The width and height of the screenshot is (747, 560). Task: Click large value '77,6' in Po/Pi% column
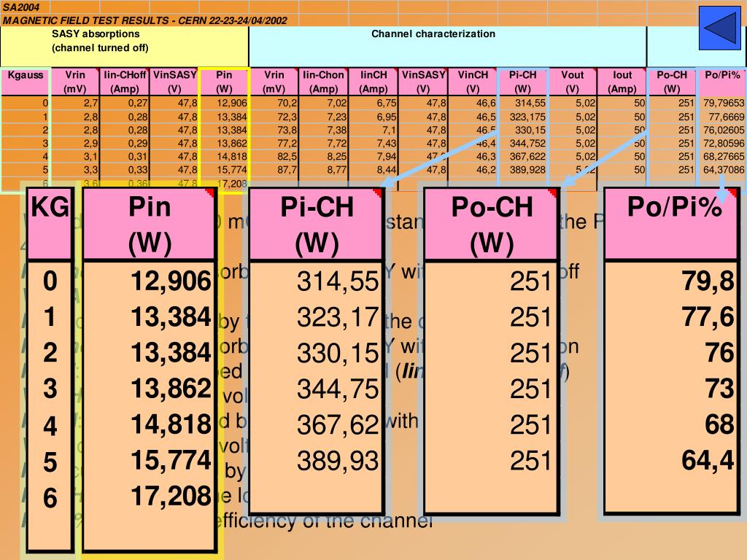click(x=708, y=317)
